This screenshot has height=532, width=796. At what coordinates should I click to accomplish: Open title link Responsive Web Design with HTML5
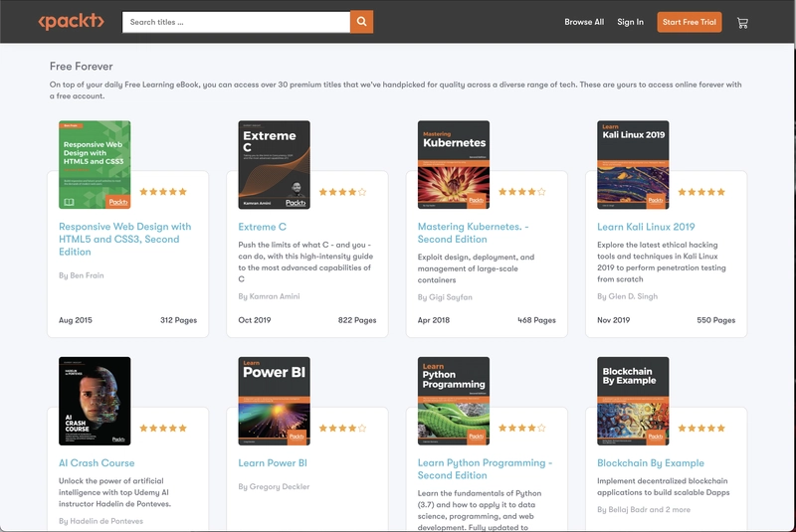[x=125, y=239]
